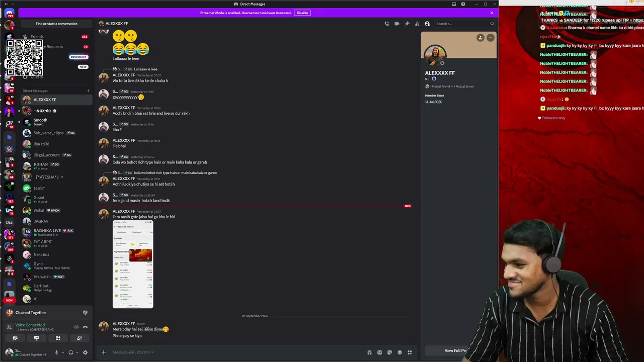Turn on camera in voice panel

click(x=15, y=338)
